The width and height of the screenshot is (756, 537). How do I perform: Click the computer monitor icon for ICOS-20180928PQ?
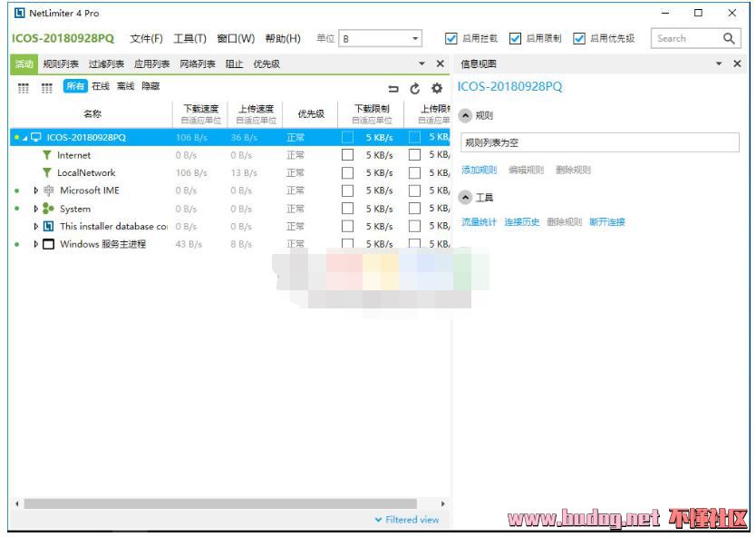point(36,137)
